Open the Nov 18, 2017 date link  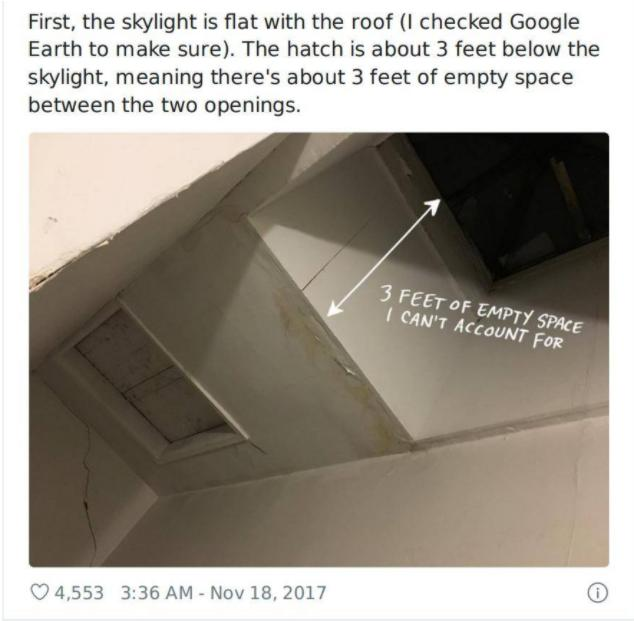[x=268, y=593]
